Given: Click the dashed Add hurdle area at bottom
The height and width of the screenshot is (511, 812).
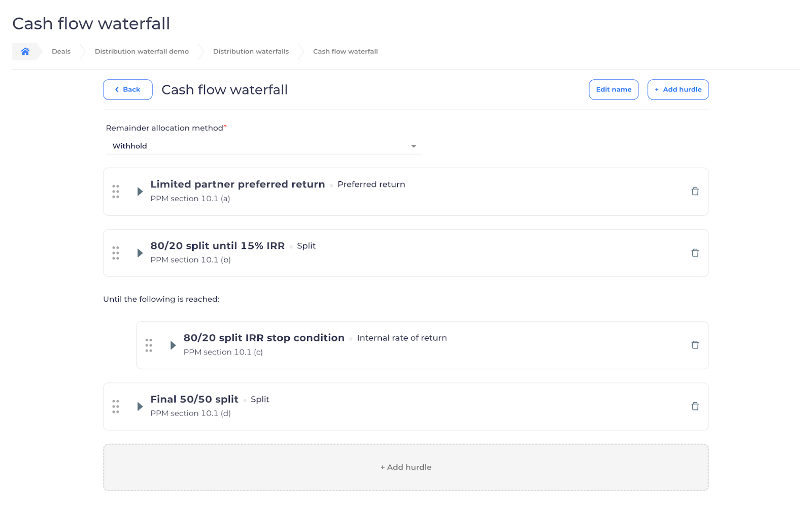Looking at the screenshot, I should click(x=405, y=467).
